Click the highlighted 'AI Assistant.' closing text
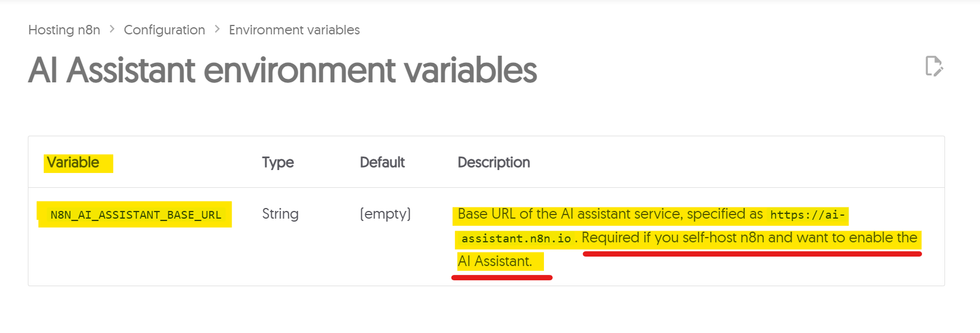980x333 pixels. pos(495,261)
